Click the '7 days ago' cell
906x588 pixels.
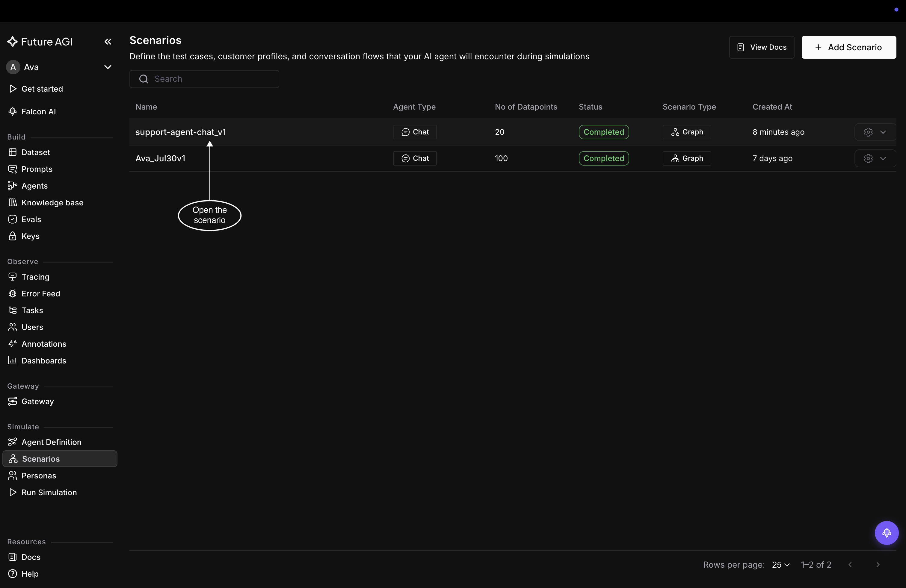tap(772, 158)
